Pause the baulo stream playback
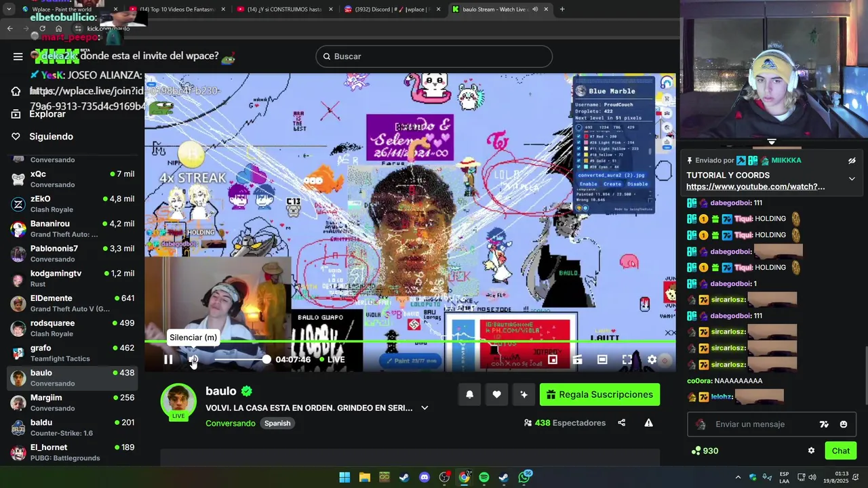This screenshot has height=488, width=868. [168, 359]
